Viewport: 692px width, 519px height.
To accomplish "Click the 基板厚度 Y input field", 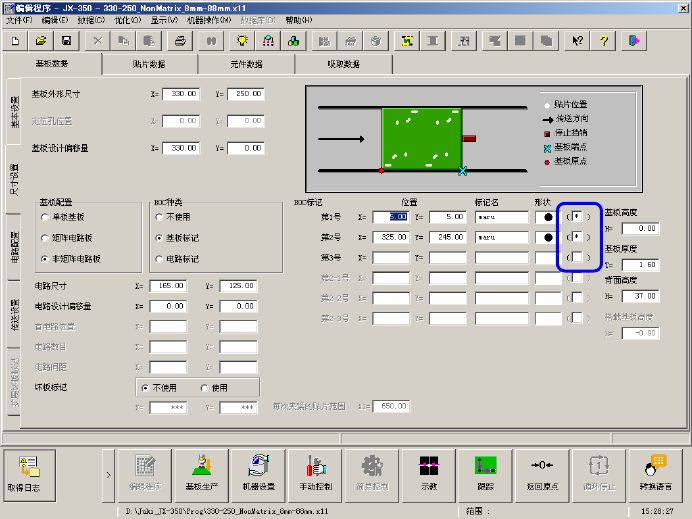I will pyautogui.click(x=638, y=265).
